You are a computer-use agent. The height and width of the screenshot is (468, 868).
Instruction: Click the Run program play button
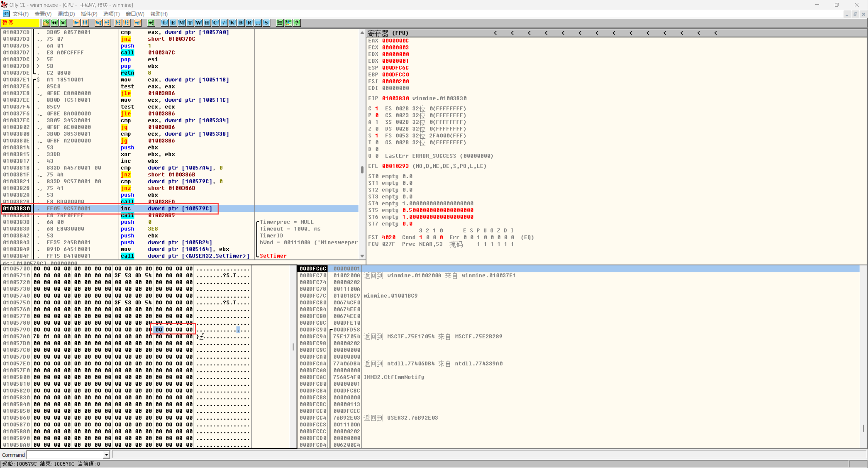(x=76, y=23)
